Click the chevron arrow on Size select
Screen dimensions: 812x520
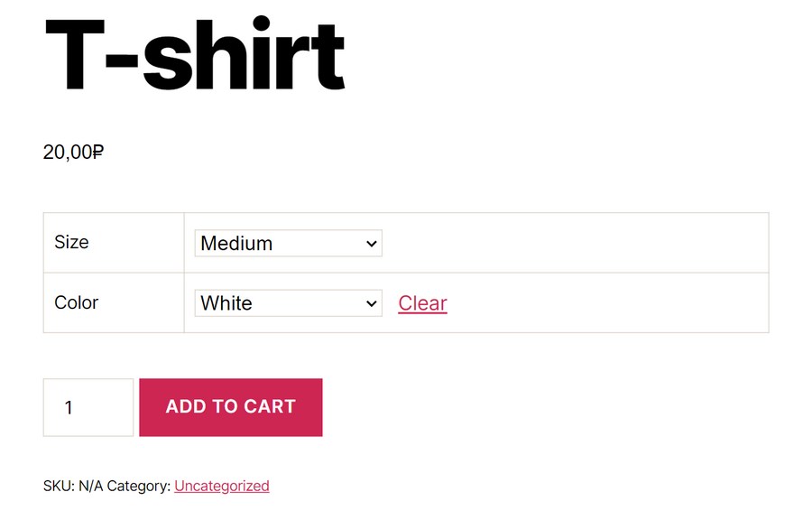[x=371, y=244]
